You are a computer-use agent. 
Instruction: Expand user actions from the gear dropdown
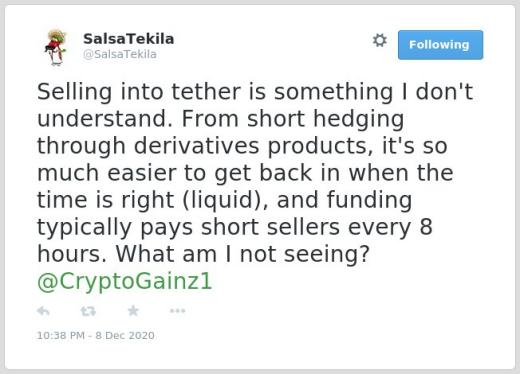point(380,40)
